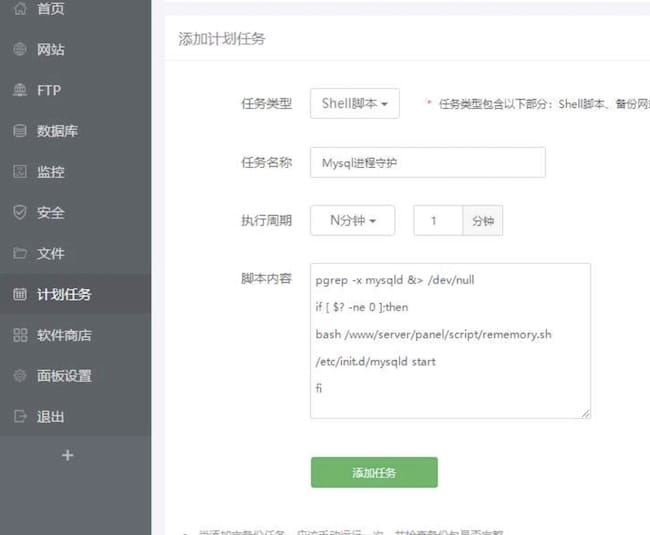Click the 任务名称 input field

coord(428,162)
